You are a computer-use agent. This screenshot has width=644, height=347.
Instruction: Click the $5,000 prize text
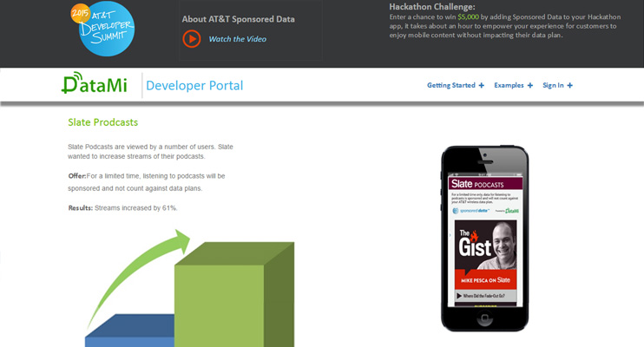(x=468, y=16)
